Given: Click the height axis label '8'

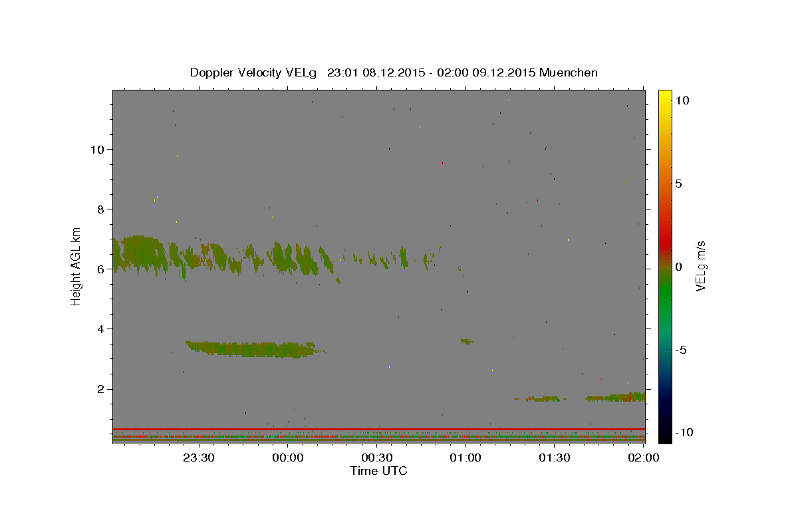Looking at the screenshot, I should click(101, 209).
